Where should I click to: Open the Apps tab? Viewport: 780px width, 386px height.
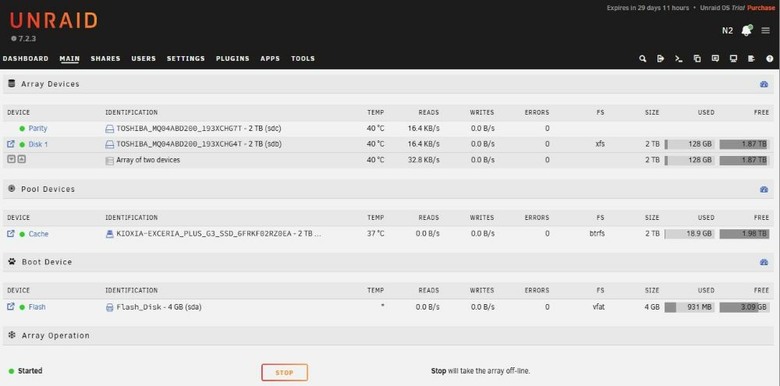(270, 59)
